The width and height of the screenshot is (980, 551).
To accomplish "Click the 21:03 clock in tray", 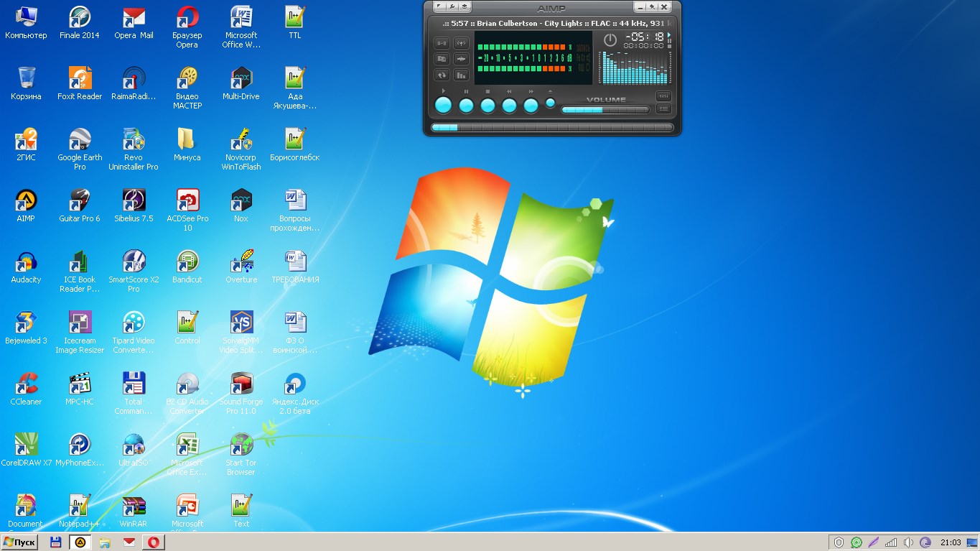I will 950,542.
